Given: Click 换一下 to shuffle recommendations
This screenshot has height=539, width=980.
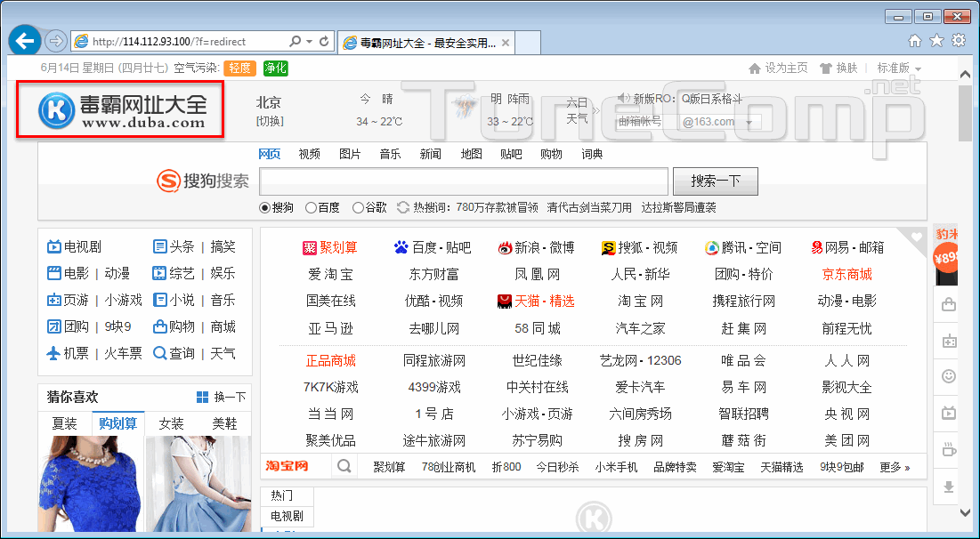Looking at the screenshot, I should click(222, 398).
